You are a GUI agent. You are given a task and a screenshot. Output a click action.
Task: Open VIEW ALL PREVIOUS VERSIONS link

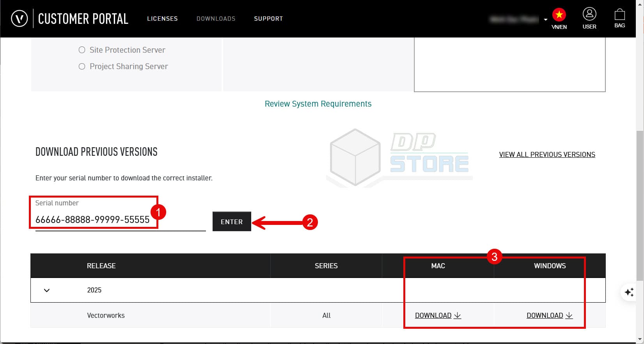pyautogui.click(x=547, y=155)
